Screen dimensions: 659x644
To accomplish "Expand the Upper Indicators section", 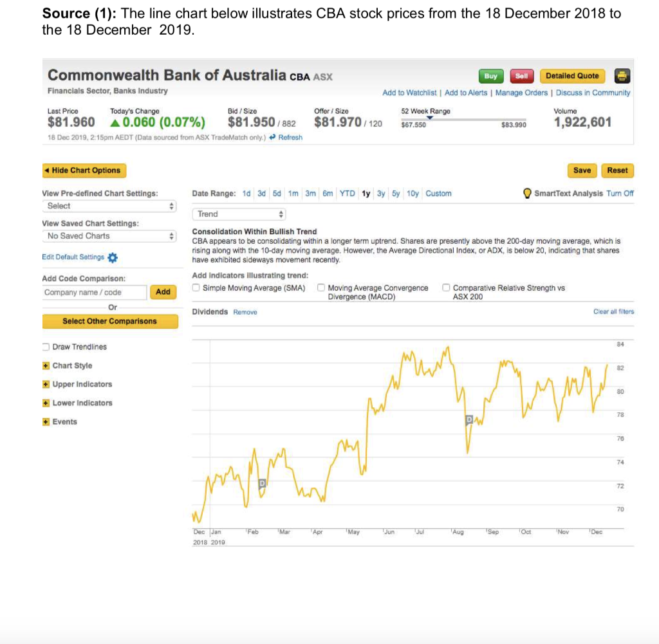I will (x=46, y=384).
